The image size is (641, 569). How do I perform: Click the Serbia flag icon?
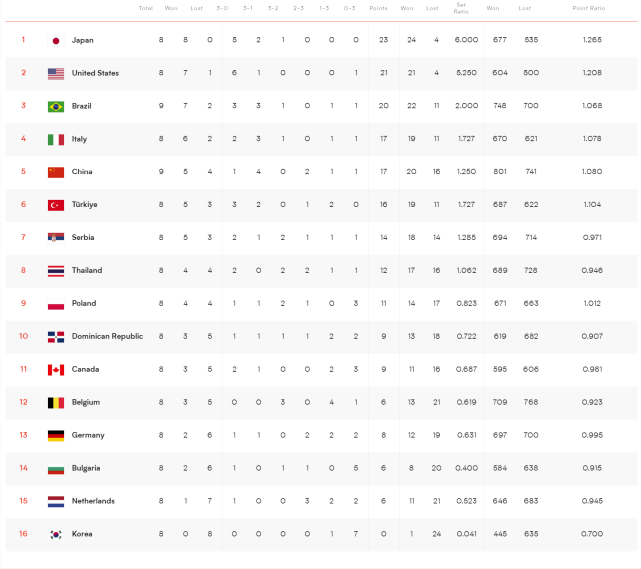click(56, 238)
